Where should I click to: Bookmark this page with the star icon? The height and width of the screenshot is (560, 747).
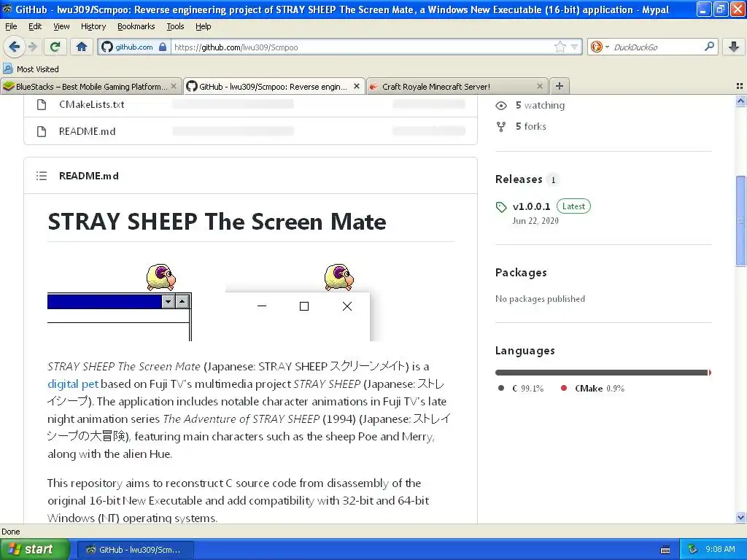560,47
